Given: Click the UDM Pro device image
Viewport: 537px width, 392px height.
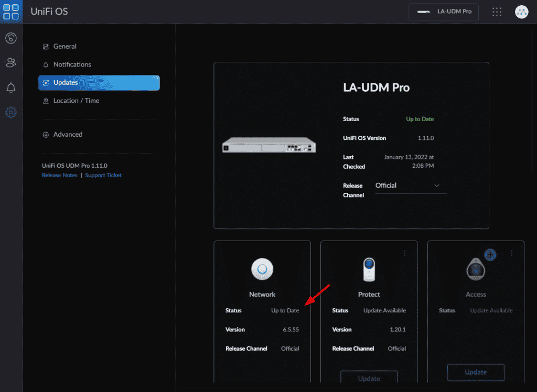Looking at the screenshot, I should pos(269,145).
